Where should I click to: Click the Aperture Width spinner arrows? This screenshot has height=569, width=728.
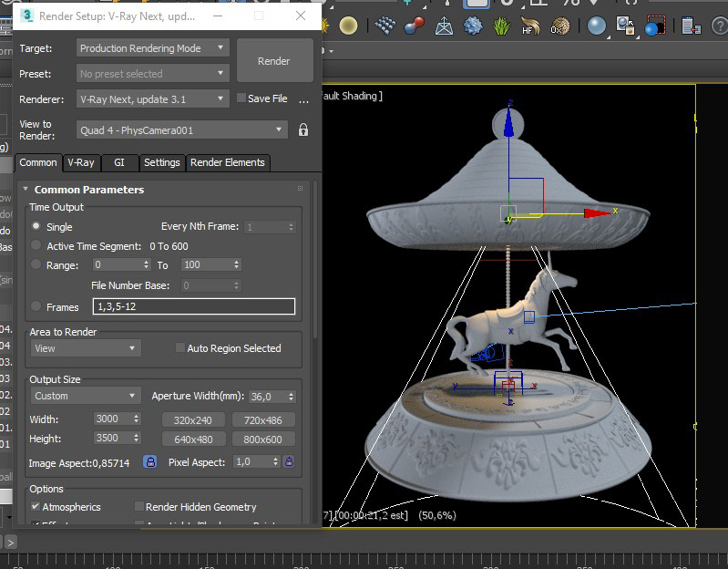point(291,397)
